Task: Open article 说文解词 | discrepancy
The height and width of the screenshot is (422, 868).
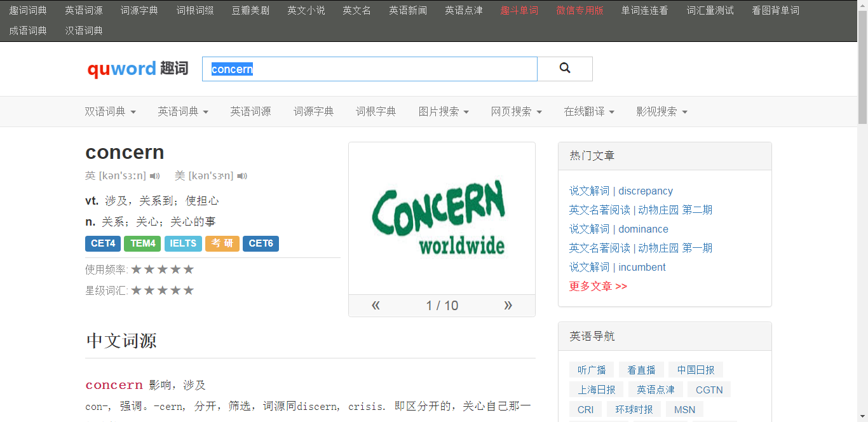Action: pyautogui.click(x=621, y=191)
